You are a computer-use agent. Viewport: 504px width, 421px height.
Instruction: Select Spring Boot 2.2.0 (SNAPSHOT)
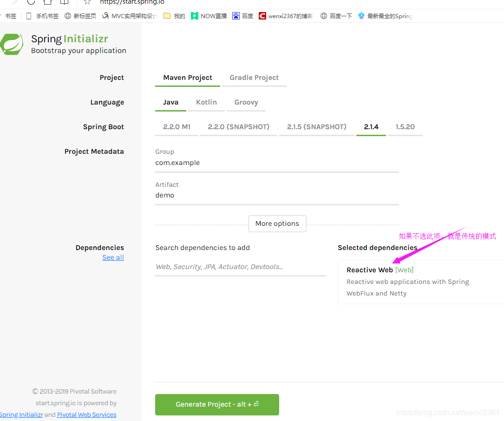click(238, 127)
